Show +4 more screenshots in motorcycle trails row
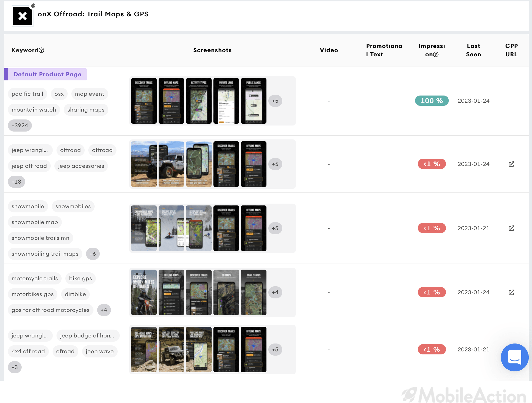The height and width of the screenshot is (403, 532). [275, 292]
